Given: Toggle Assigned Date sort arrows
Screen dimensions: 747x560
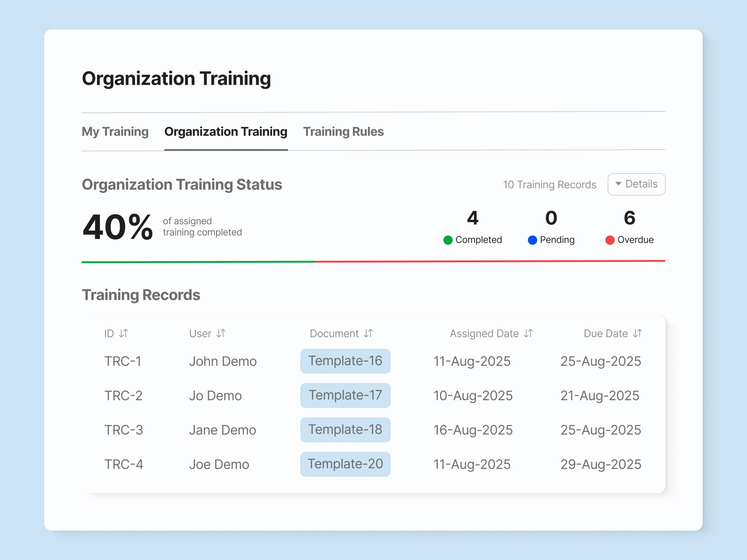Looking at the screenshot, I should click(528, 333).
